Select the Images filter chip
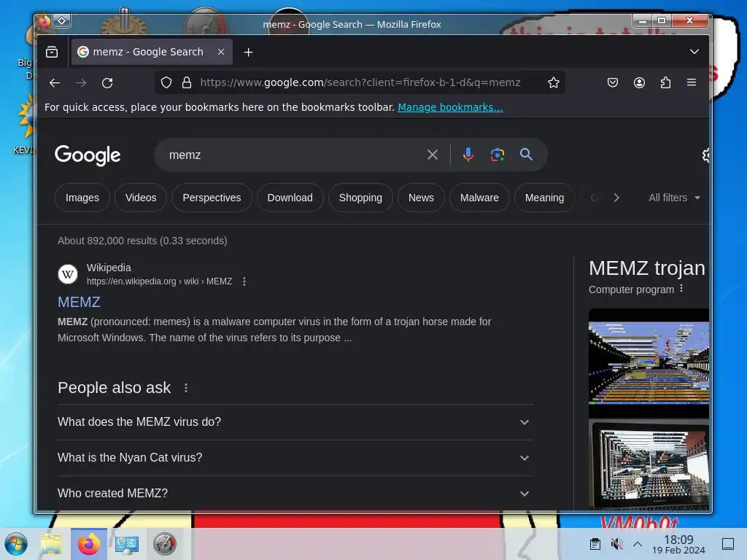The height and width of the screenshot is (560, 747). [82, 198]
